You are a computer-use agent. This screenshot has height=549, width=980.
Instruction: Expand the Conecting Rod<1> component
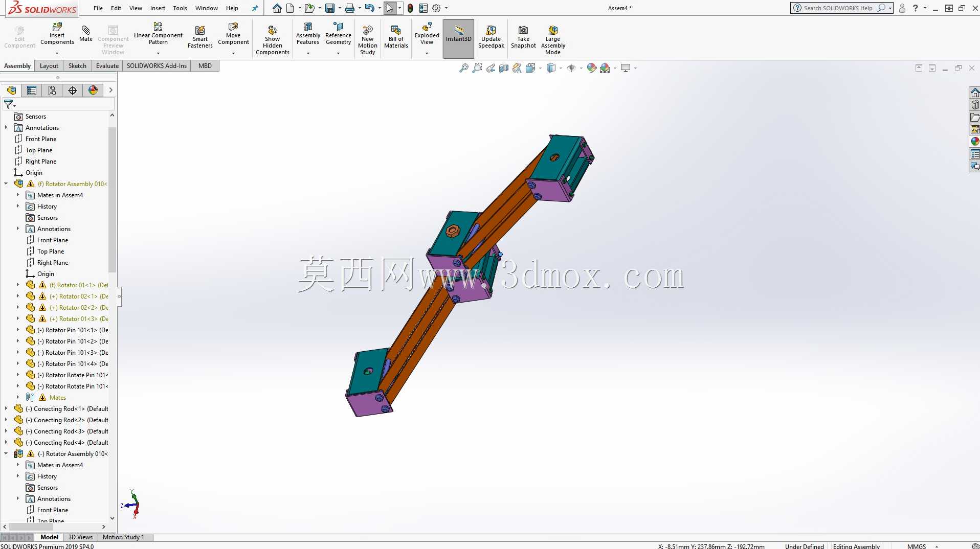[x=6, y=408]
